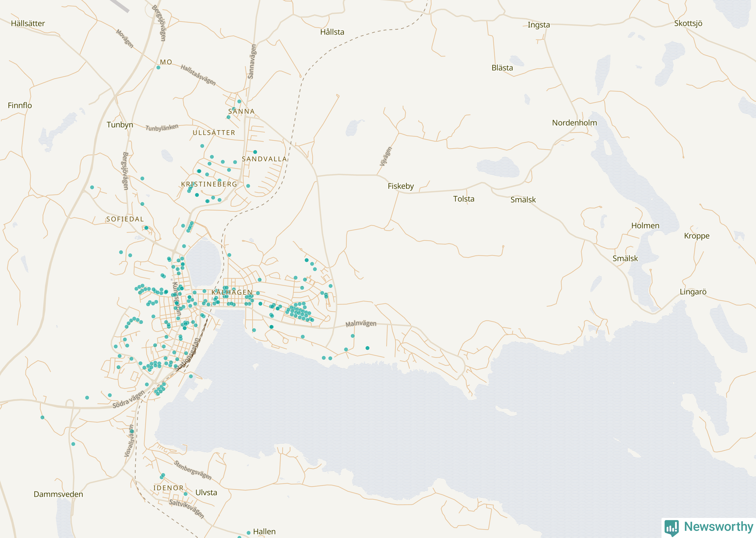Click the SOFIEDAL district label
Image resolution: width=756 pixels, height=538 pixels.
point(125,219)
